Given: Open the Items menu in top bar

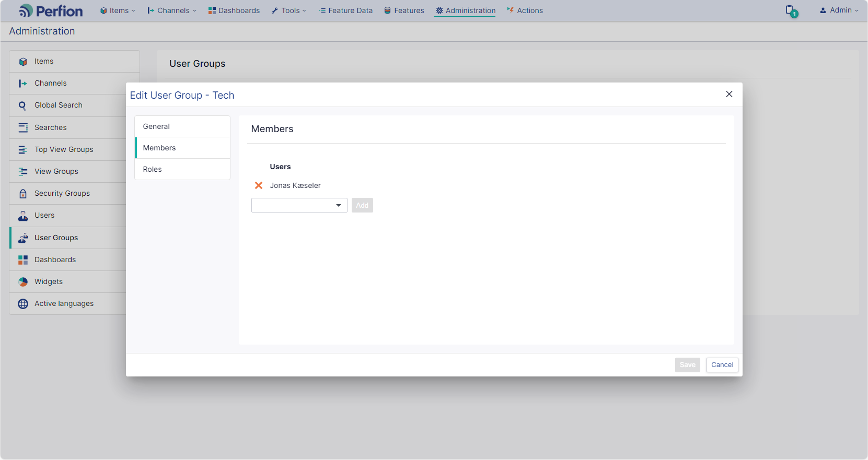Looking at the screenshot, I should click(x=118, y=10).
